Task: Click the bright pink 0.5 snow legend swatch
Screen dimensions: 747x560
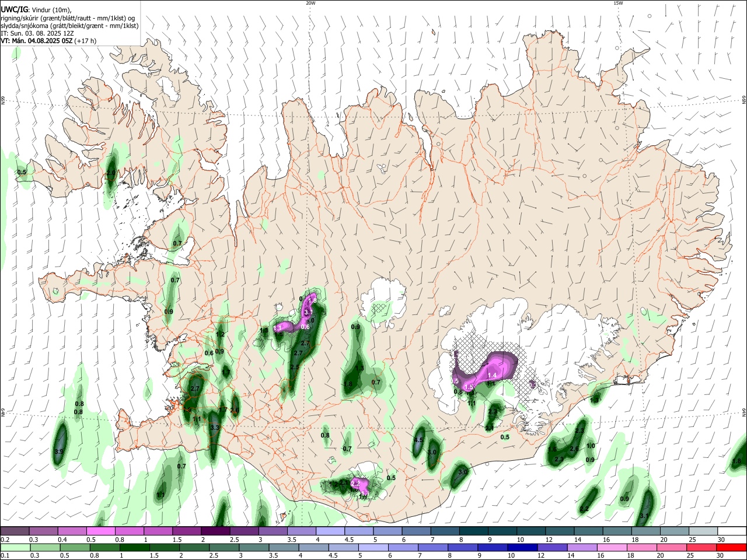Action: [100, 531]
